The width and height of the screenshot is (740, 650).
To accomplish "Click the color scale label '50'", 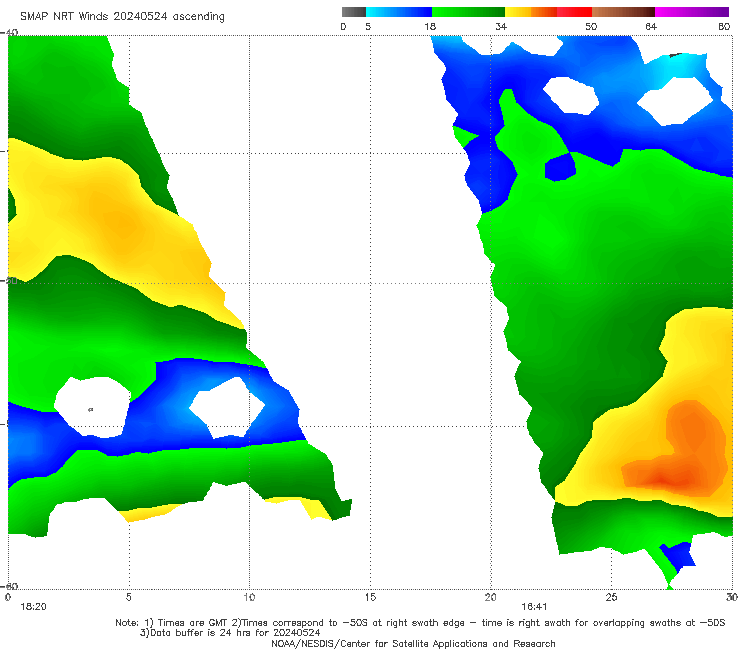I will pyautogui.click(x=591, y=27).
